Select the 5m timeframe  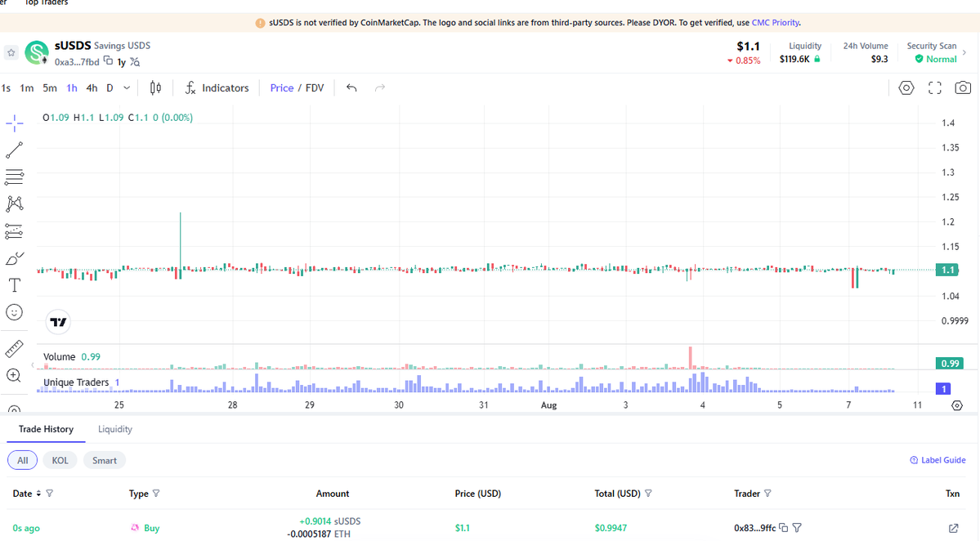[x=49, y=88]
